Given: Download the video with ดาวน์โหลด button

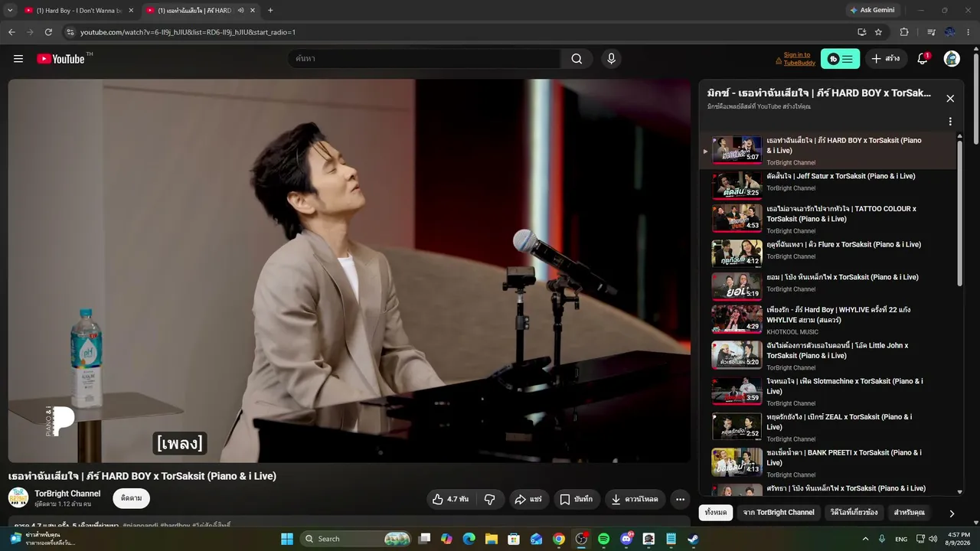Looking at the screenshot, I should pos(635,499).
